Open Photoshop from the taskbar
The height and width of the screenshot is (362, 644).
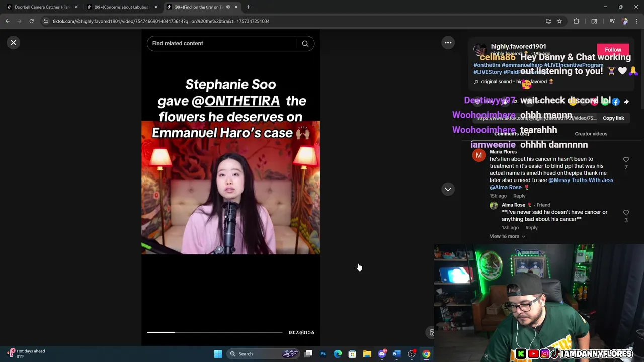323,354
